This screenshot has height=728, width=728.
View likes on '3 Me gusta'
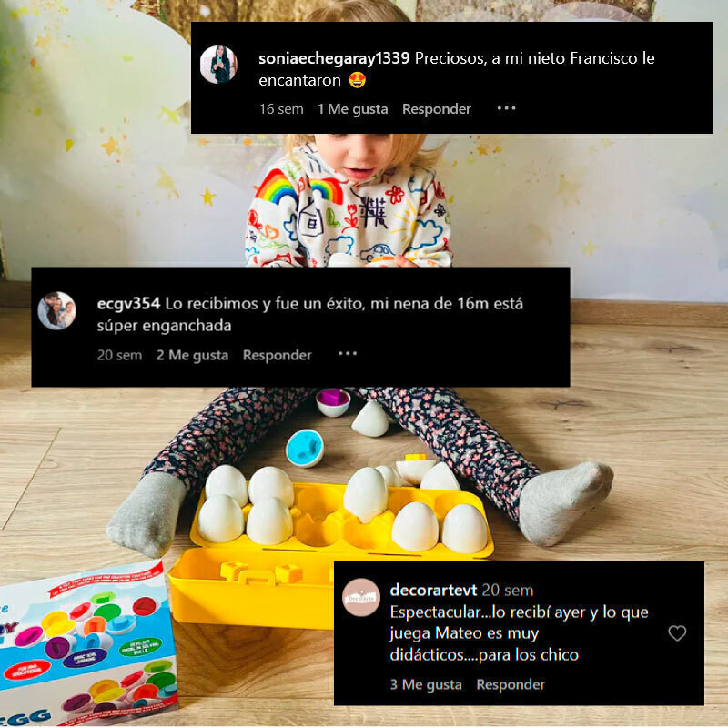426,684
